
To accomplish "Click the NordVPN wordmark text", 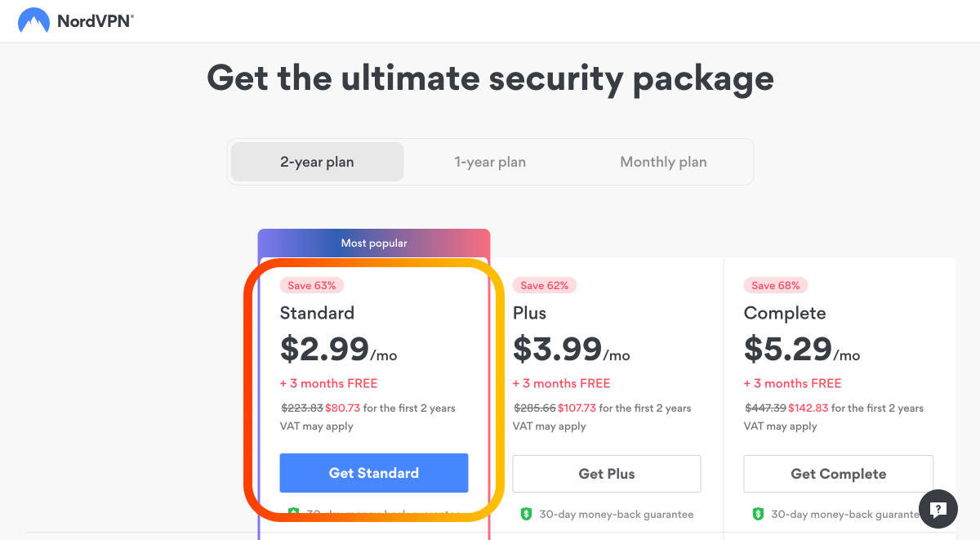I will point(95,22).
